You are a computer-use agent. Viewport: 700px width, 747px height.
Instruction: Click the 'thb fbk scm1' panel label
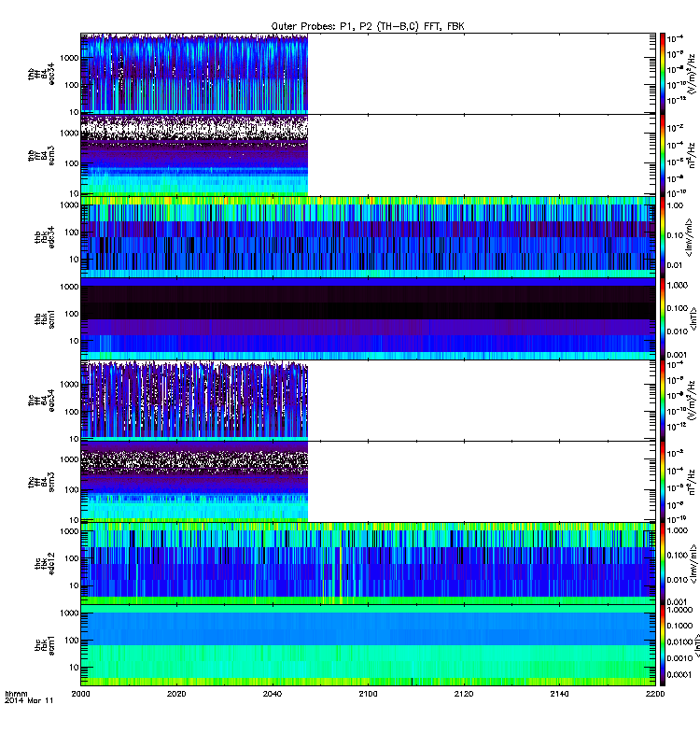44,318
